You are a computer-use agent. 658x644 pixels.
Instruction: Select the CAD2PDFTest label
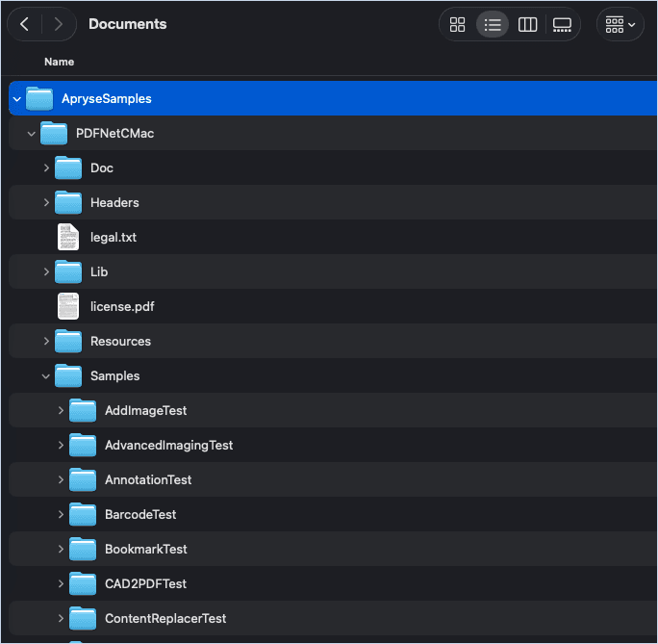[x=145, y=584]
